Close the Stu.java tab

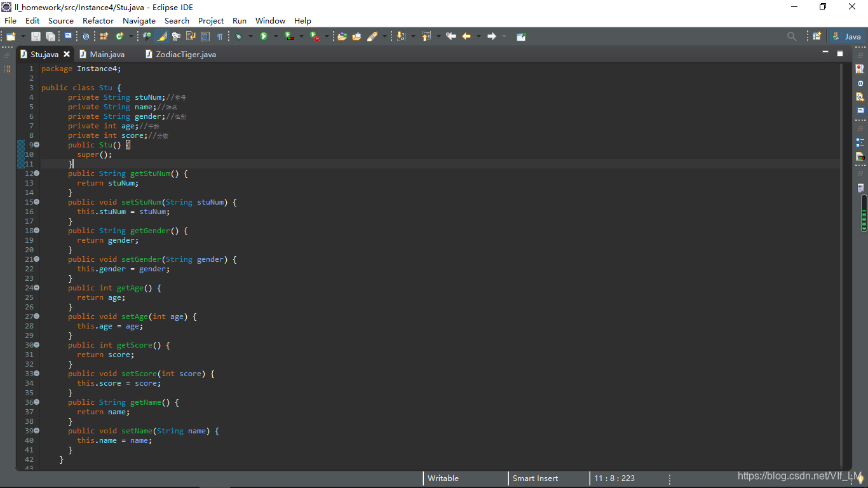pos(67,54)
